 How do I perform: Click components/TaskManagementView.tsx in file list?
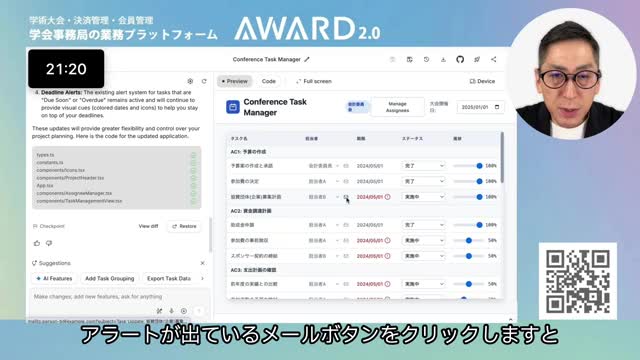(x=79, y=201)
